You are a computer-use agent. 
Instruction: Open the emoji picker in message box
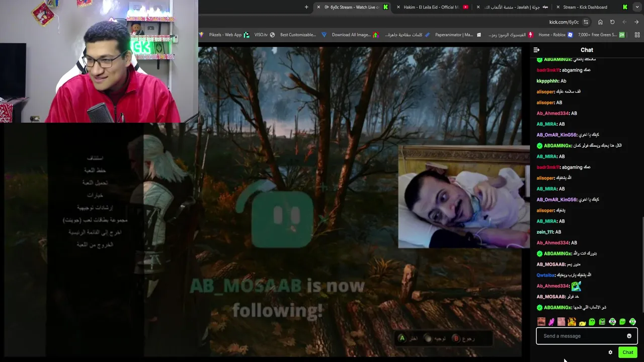tap(629, 336)
